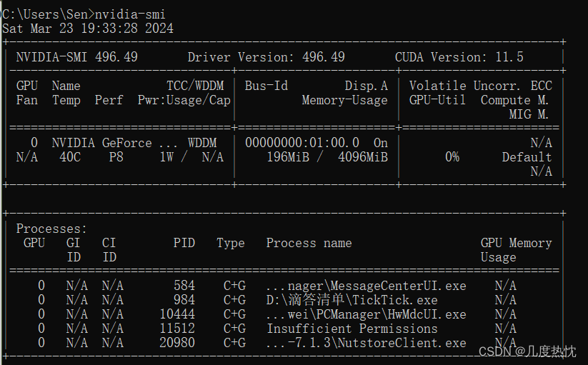Click the Bus-Id column header

coord(266,86)
